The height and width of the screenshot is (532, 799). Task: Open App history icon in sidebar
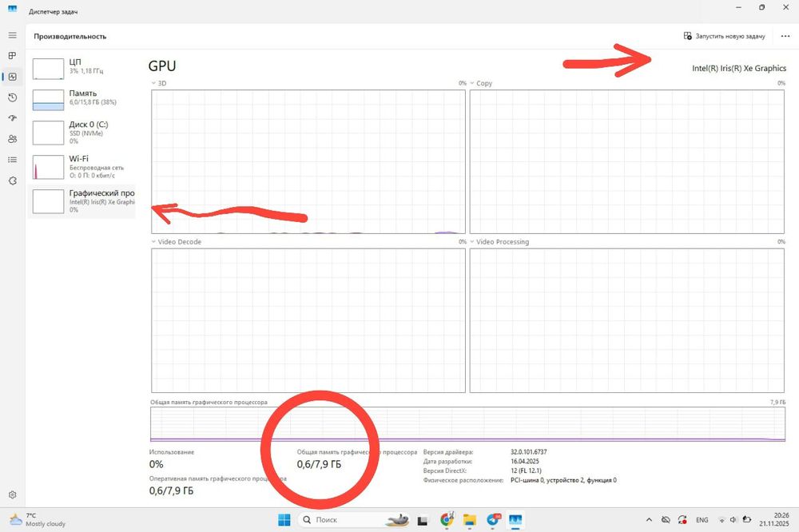tap(12, 97)
